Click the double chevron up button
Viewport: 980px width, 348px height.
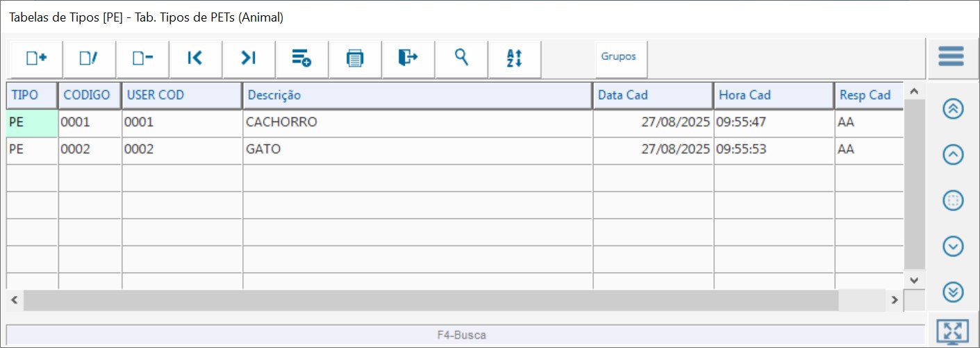pos(953,109)
